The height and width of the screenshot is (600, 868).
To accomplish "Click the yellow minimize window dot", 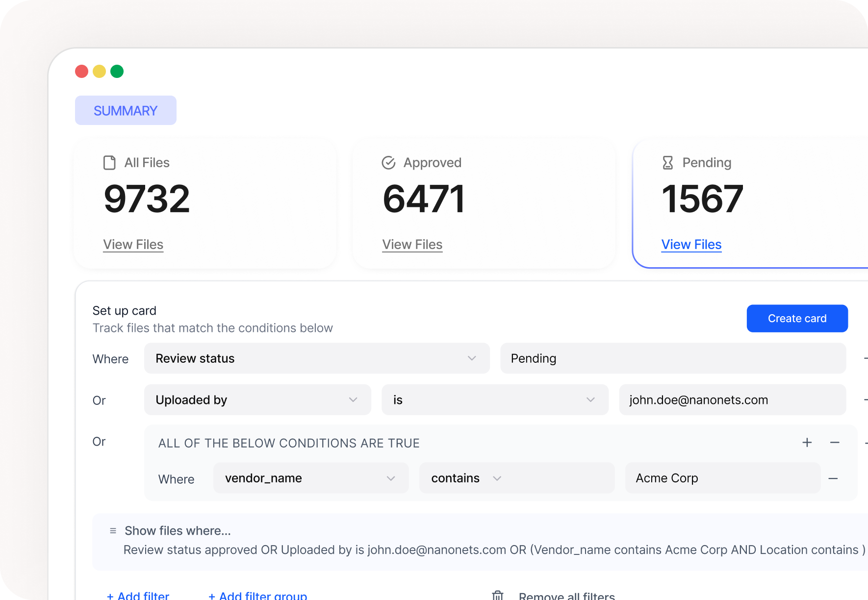I will 99,72.
